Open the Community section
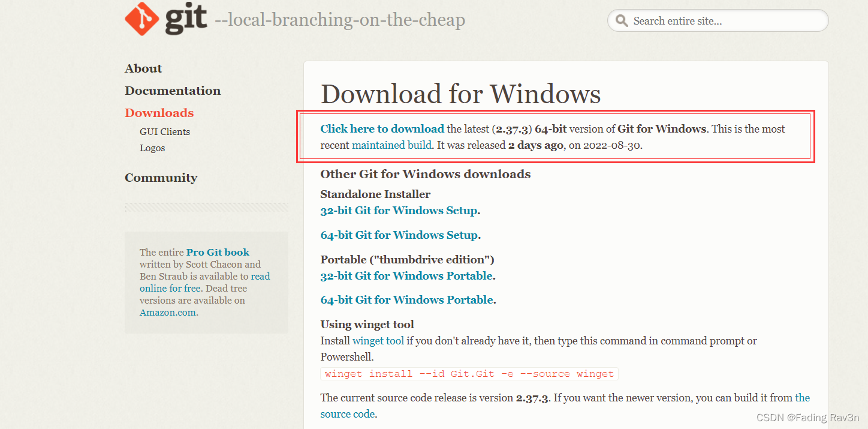The image size is (868, 429). click(161, 178)
